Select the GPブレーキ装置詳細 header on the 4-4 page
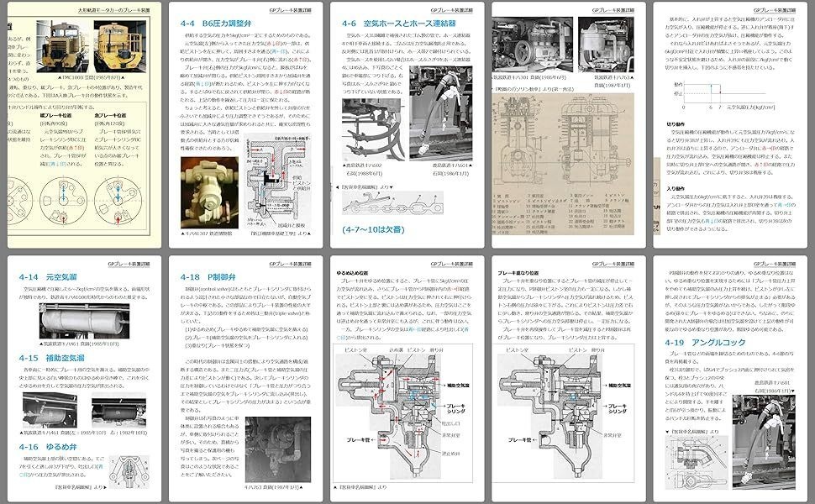 point(289,12)
